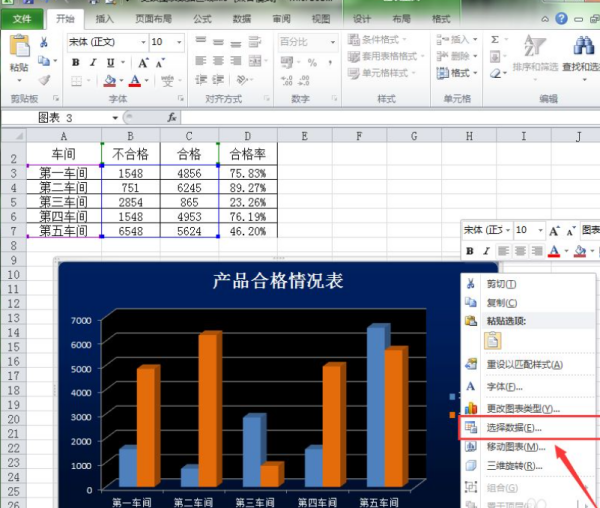The height and width of the screenshot is (508, 600).
Task: Increase font size with ribbon A icon
Action: (x=143, y=63)
